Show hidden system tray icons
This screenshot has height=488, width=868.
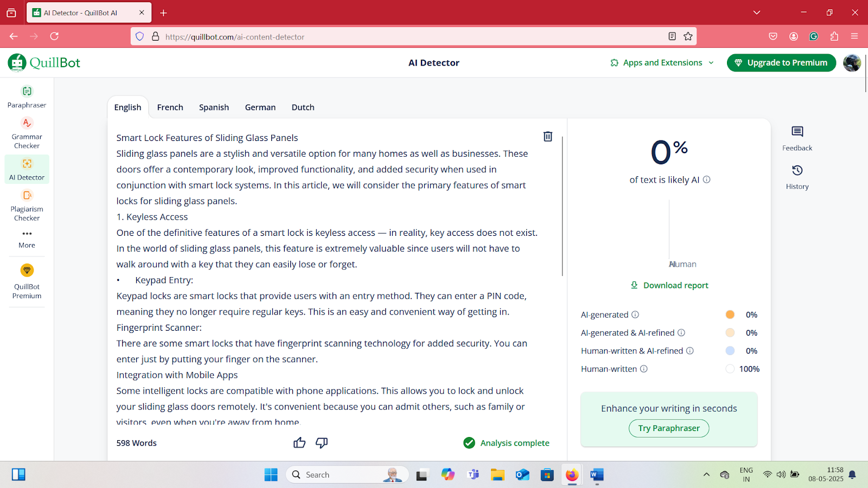[x=706, y=475]
